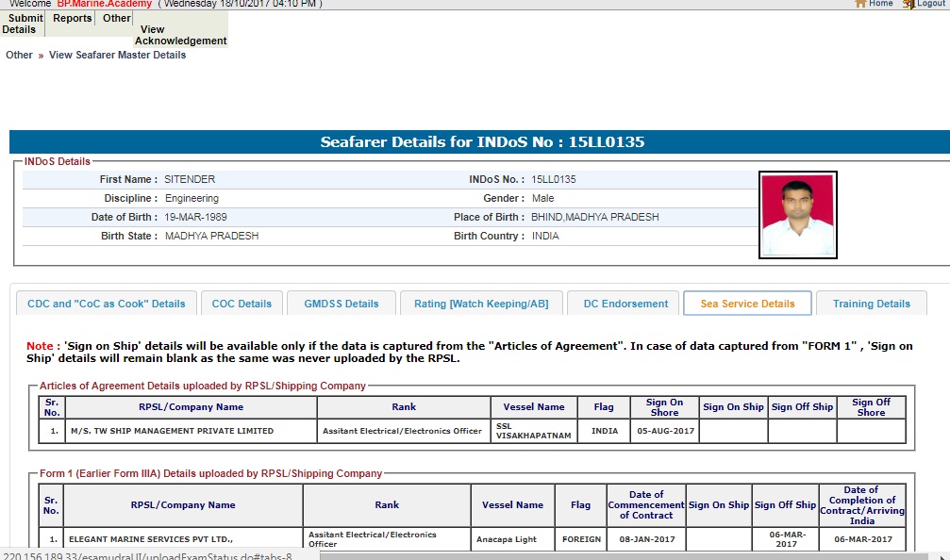Select the Sea Service Details tab
950x560 pixels.
(x=747, y=304)
